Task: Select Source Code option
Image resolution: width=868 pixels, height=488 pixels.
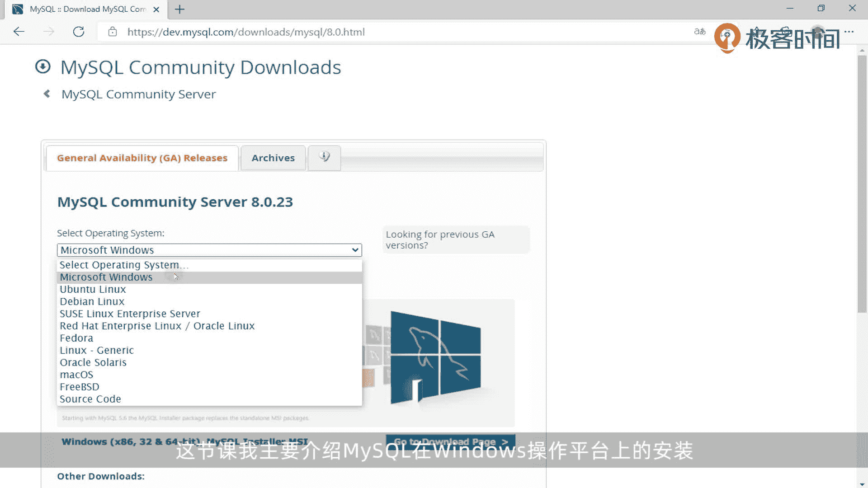Action: coord(90,399)
